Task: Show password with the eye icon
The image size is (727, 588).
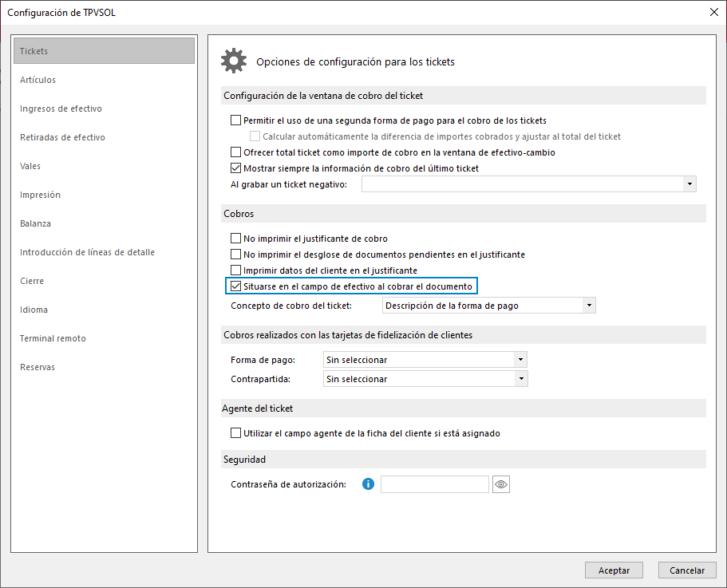Action: click(x=500, y=484)
